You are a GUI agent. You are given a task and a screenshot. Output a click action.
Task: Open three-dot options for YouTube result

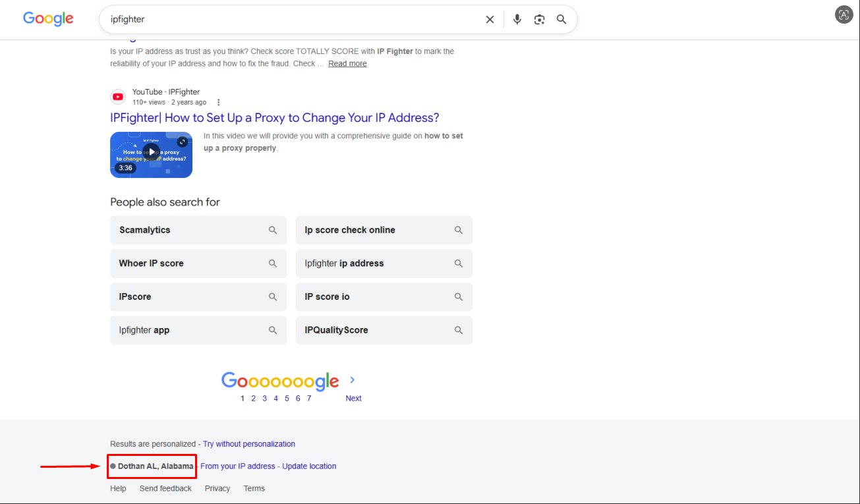(219, 102)
